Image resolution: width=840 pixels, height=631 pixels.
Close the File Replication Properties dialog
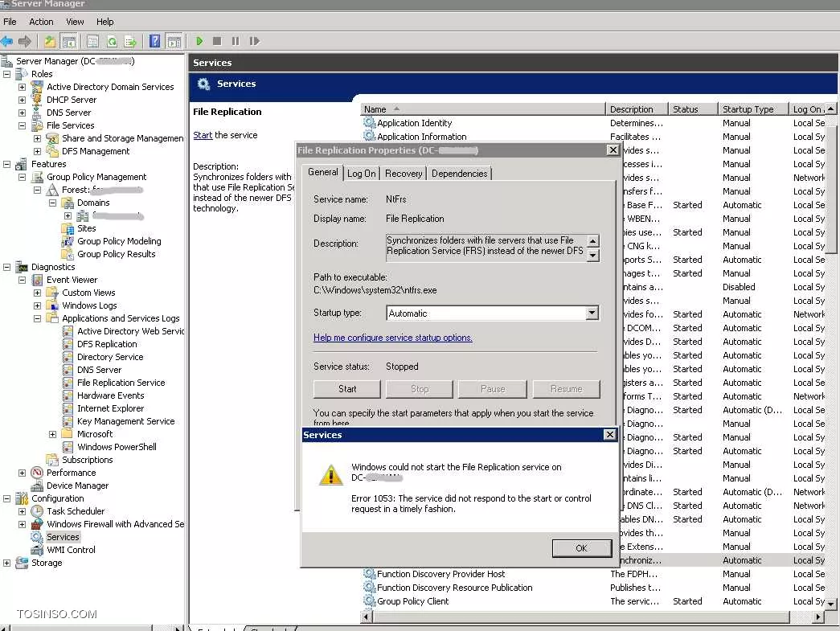click(613, 150)
